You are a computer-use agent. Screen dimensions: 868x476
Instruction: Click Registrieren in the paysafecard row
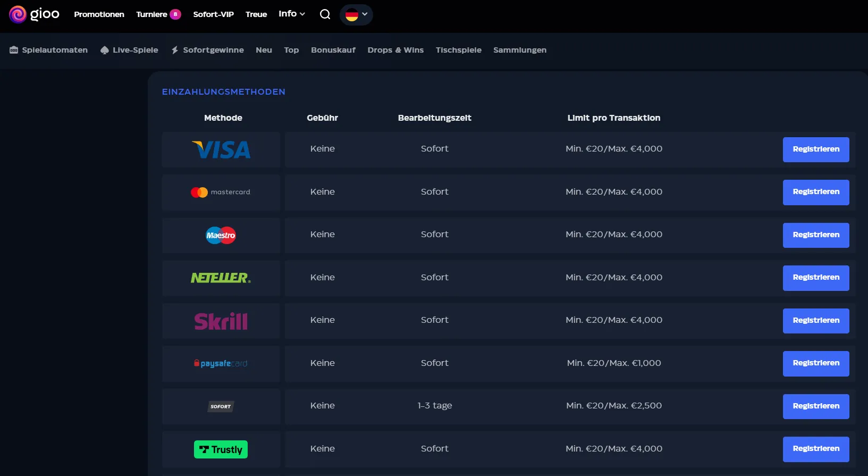click(816, 363)
